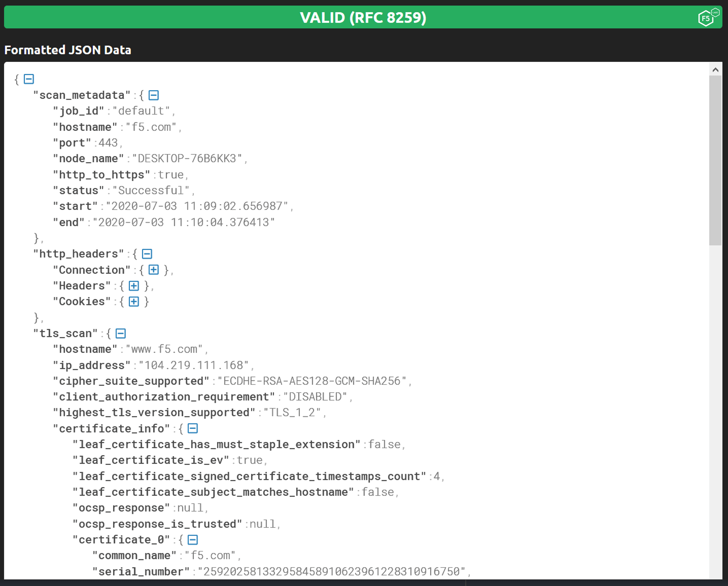The image size is (728, 586).
Task: Click the vertical scrollbar thumb
Action: (x=715, y=160)
